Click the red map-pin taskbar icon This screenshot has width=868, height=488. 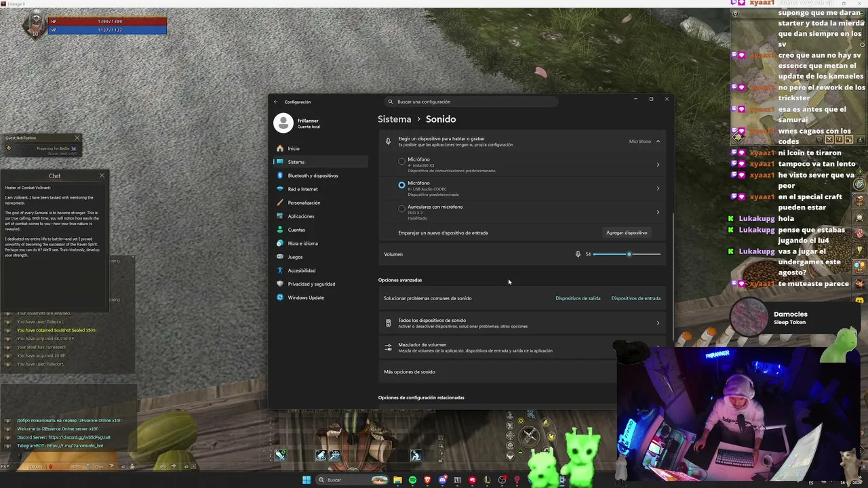pyautogui.click(x=517, y=480)
